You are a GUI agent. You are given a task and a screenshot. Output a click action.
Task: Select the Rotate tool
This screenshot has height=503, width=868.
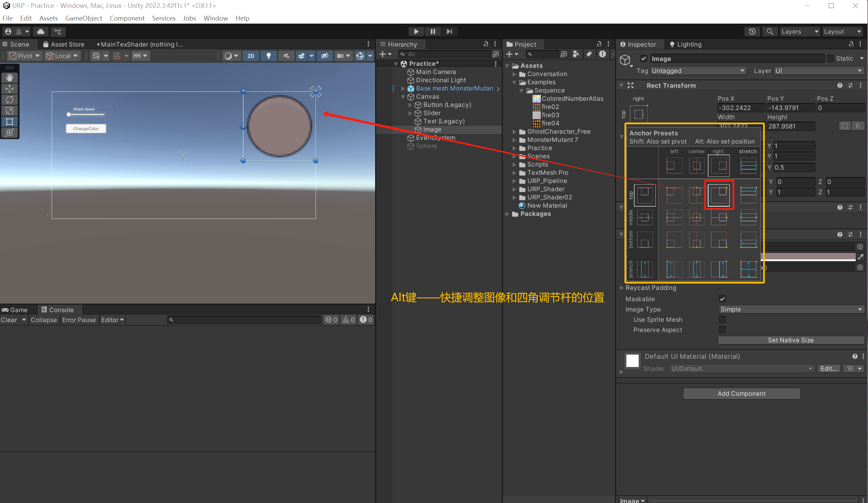point(9,100)
